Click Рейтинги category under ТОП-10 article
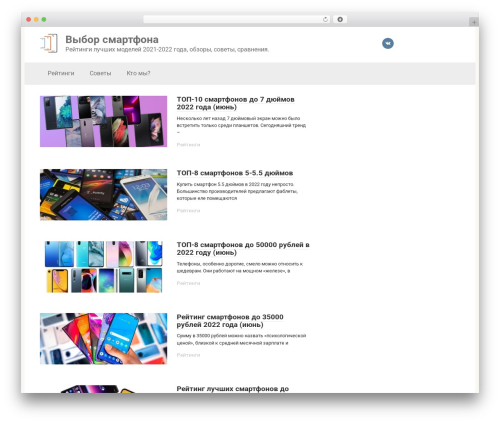The width and height of the screenshot is (500, 423). (188, 145)
